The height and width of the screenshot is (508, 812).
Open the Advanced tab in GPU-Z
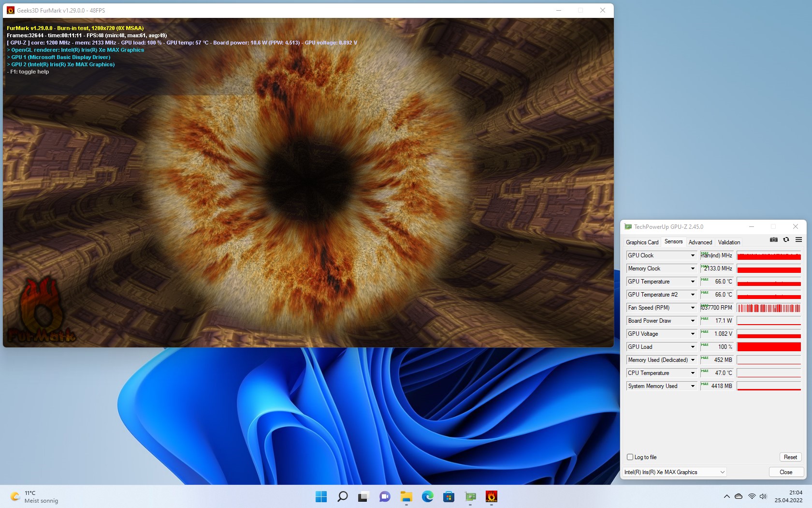coord(700,242)
